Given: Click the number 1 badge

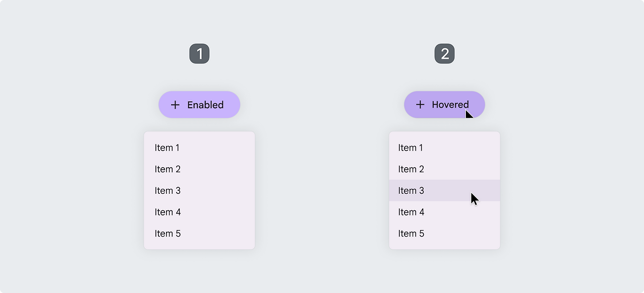Looking at the screenshot, I should pyautogui.click(x=199, y=54).
